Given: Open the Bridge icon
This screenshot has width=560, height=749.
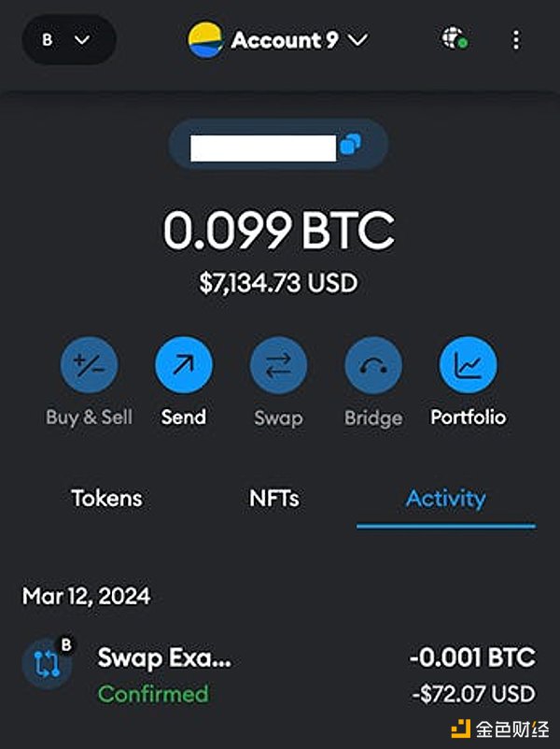Looking at the screenshot, I should click(373, 365).
